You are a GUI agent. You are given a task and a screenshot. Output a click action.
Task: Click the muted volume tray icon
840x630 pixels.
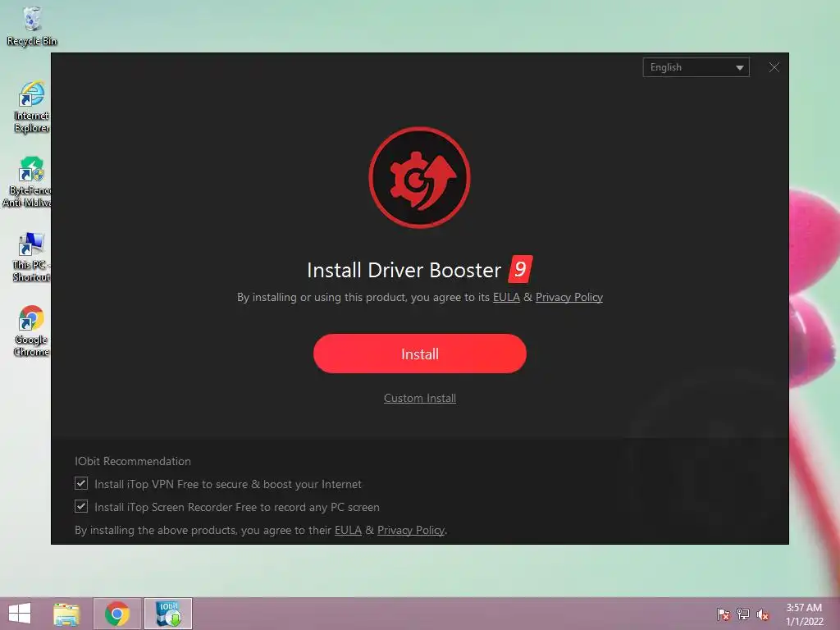[x=763, y=614]
